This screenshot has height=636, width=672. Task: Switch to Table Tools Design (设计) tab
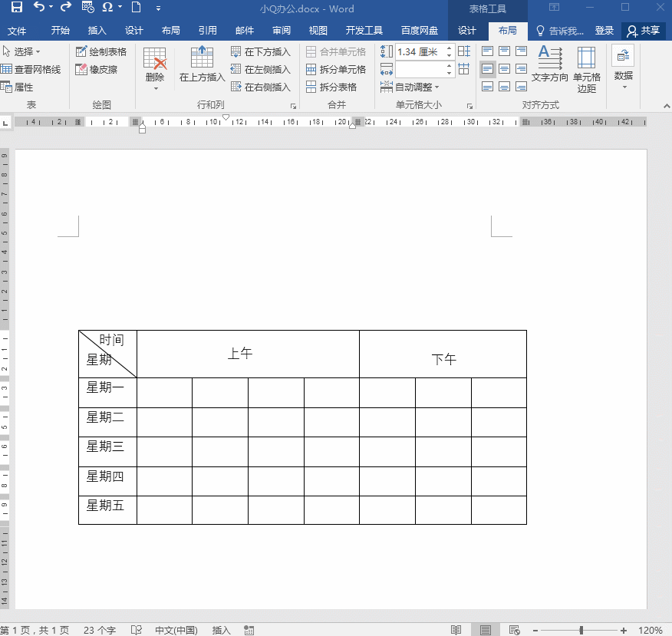tap(466, 31)
